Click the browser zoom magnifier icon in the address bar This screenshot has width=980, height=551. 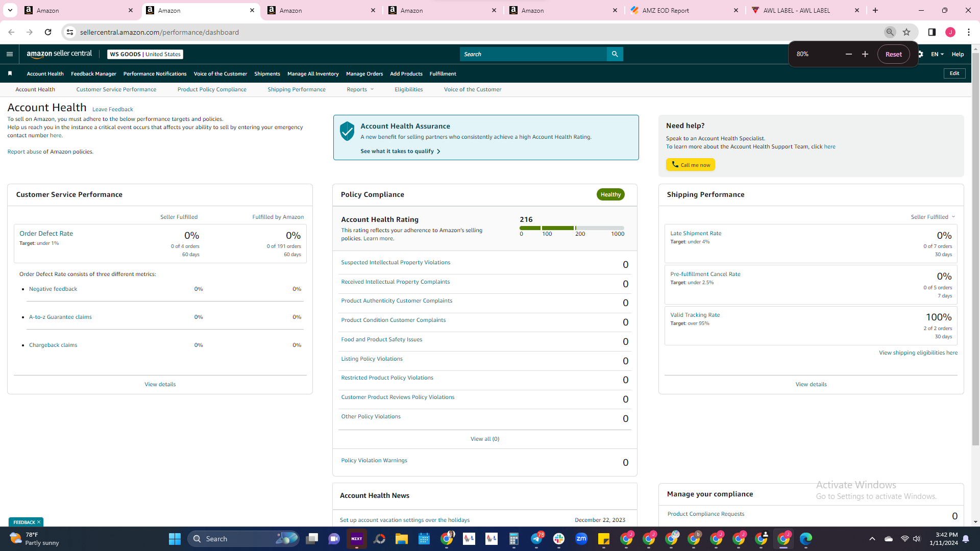tap(890, 32)
